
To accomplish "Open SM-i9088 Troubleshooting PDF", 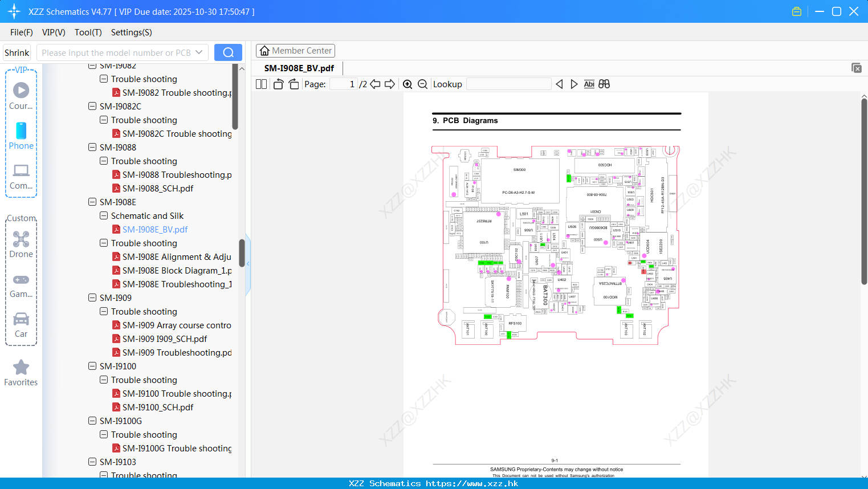I will click(x=172, y=175).
